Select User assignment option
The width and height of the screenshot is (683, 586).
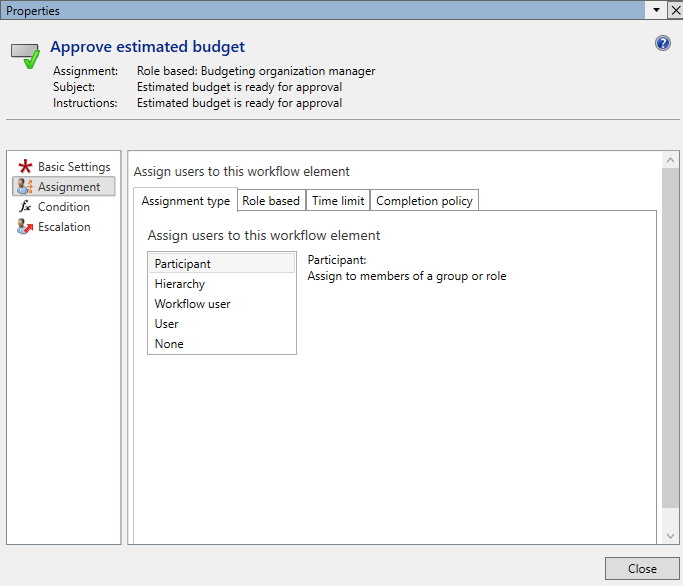167,324
